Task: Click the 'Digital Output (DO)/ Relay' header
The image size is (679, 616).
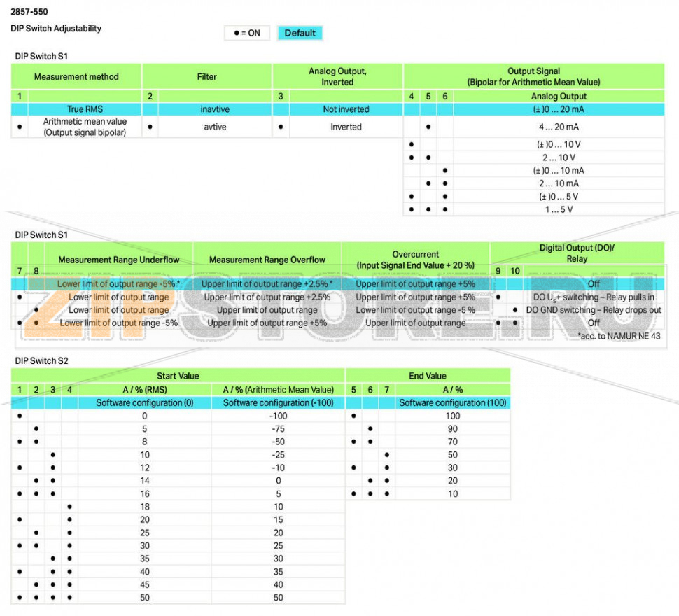Action: pyautogui.click(x=577, y=253)
